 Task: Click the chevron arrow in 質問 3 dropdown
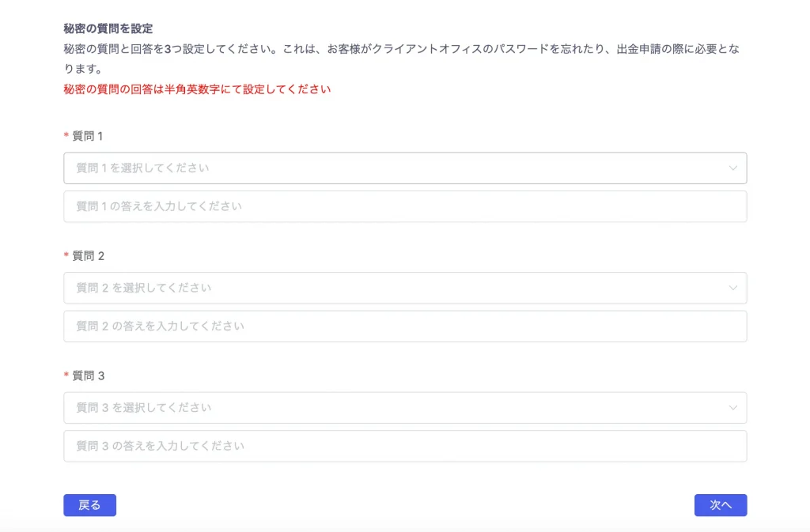(x=733, y=408)
